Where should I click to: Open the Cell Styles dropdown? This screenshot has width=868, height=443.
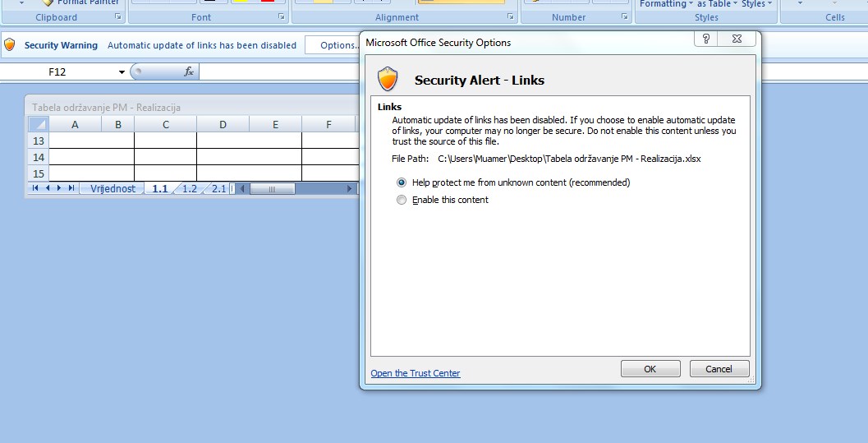coord(756,4)
